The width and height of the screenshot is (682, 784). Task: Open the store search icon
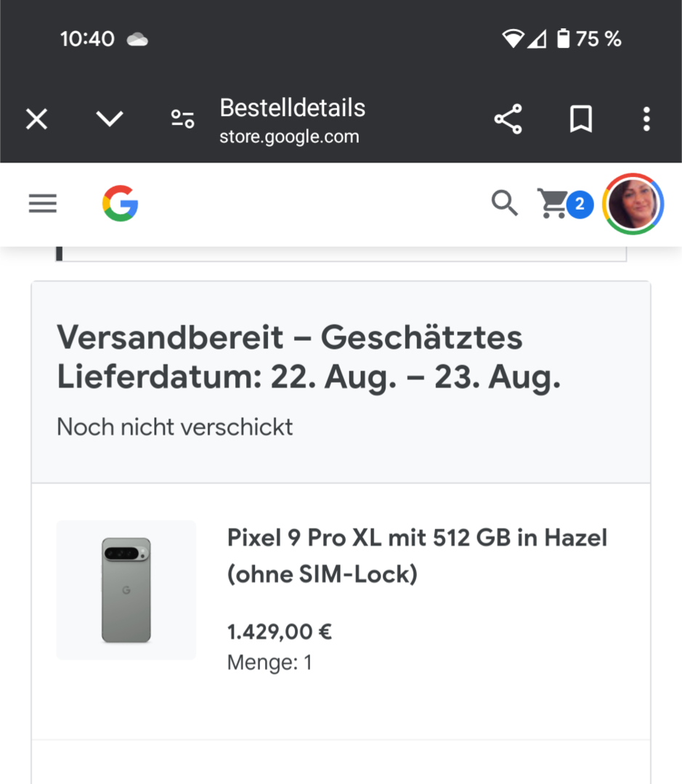[505, 204]
